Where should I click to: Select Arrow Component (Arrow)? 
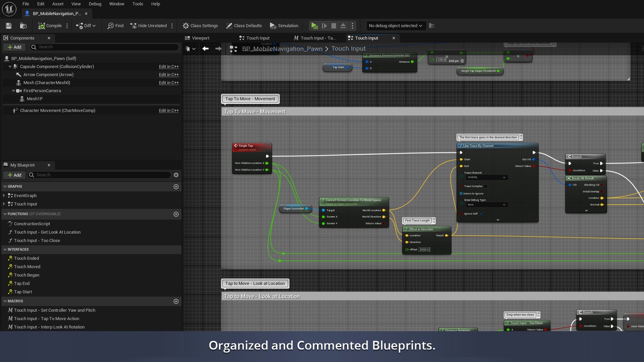click(48, 74)
